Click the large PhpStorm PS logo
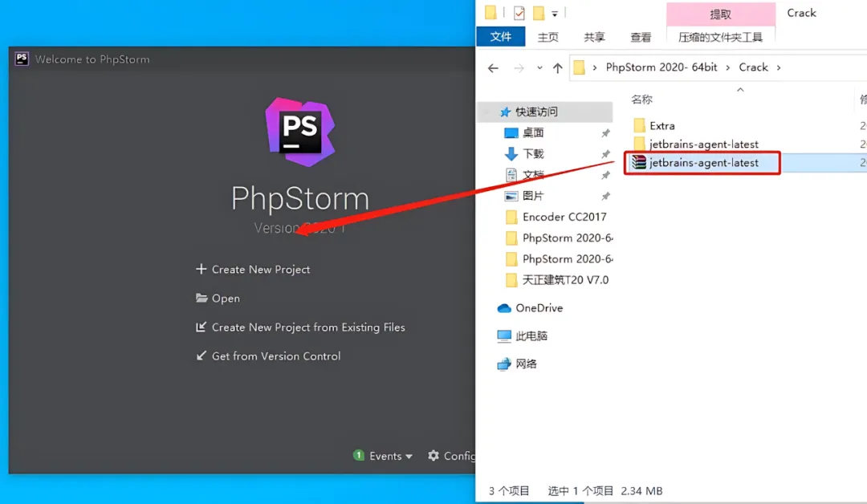The height and width of the screenshot is (504, 867). pyautogui.click(x=299, y=132)
